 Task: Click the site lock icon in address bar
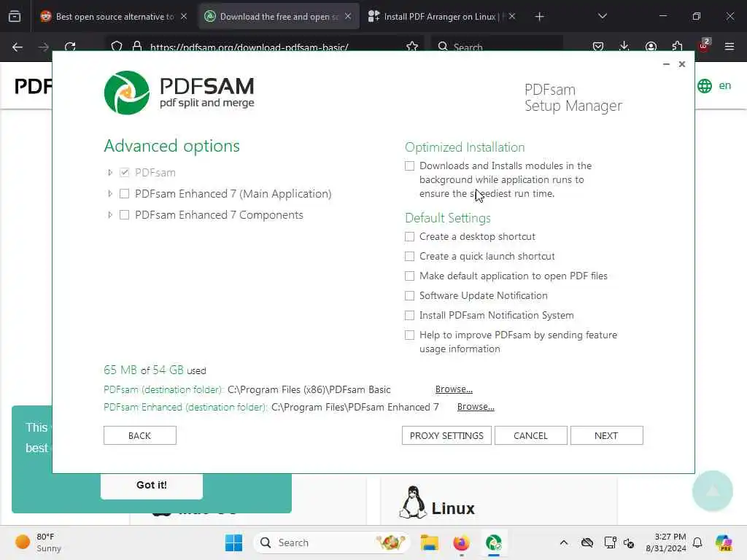click(x=137, y=47)
